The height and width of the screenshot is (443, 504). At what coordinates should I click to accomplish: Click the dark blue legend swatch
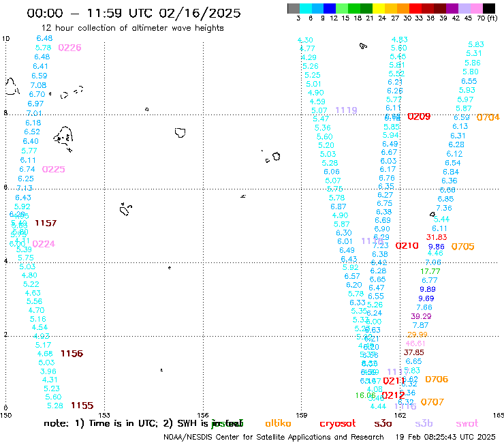tap(330, 8)
